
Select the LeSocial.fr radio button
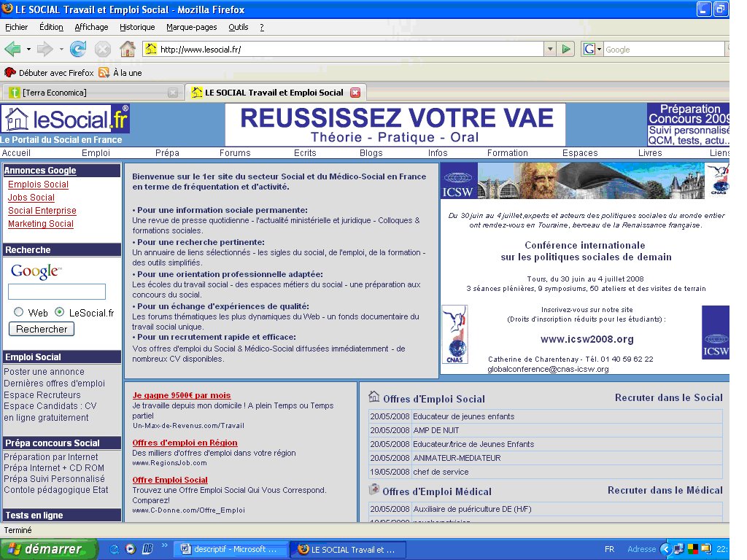(59, 312)
